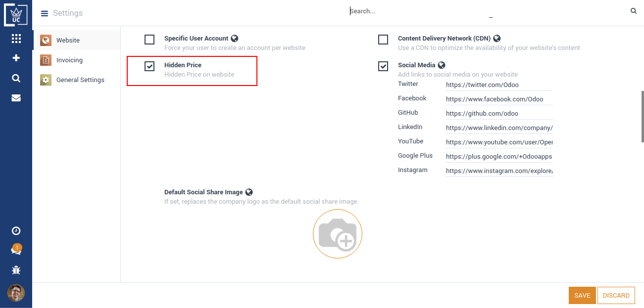Click the orange Save button
Viewport: 644px width, 308px height.
pos(582,295)
